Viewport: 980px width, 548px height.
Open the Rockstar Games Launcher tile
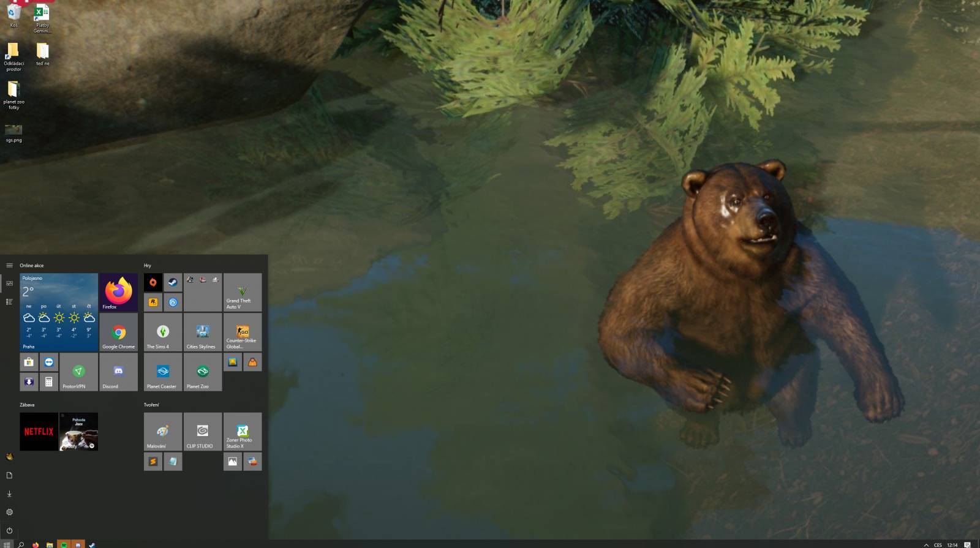pos(153,302)
